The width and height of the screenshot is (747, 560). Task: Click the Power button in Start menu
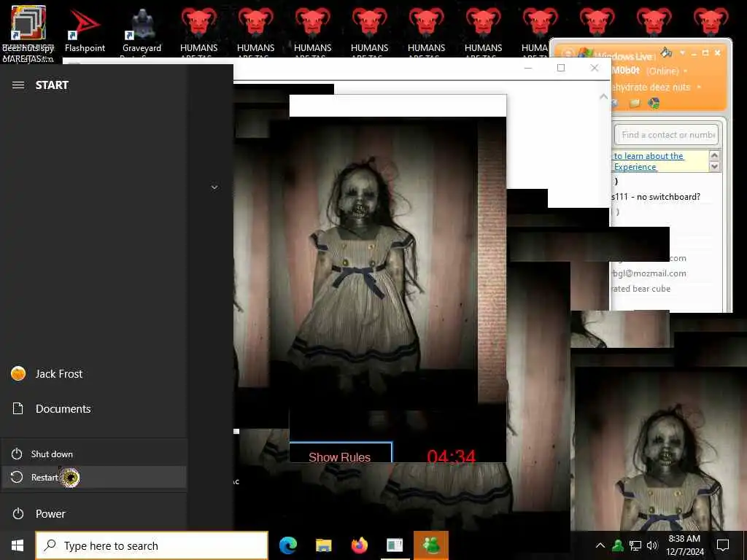[x=93, y=514]
